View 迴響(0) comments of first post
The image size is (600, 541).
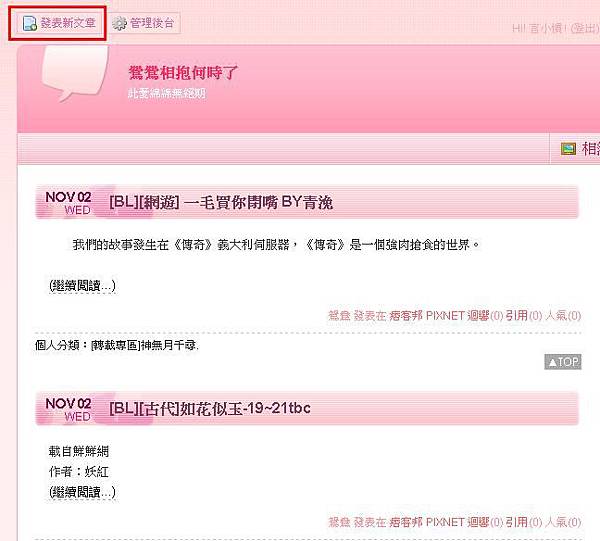[x=485, y=316]
